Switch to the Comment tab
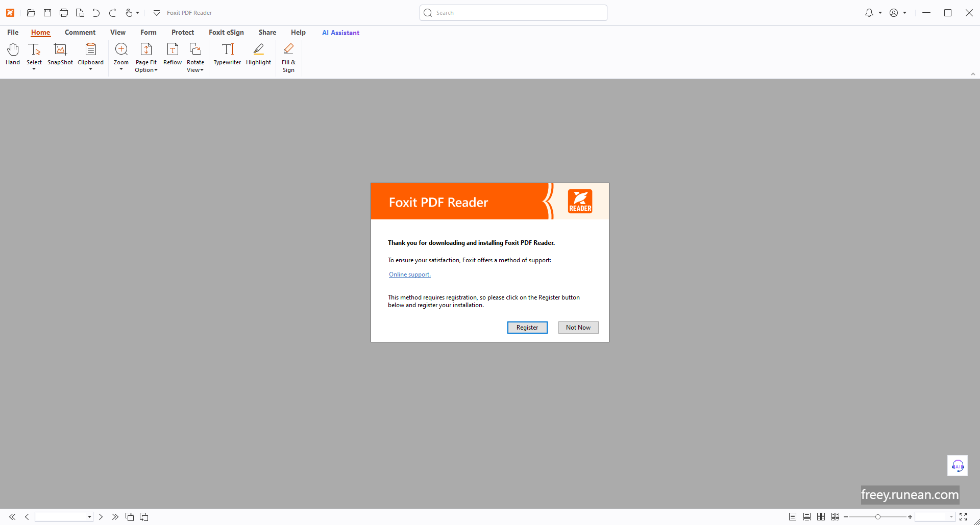This screenshot has height=525, width=980. click(x=80, y=32)
